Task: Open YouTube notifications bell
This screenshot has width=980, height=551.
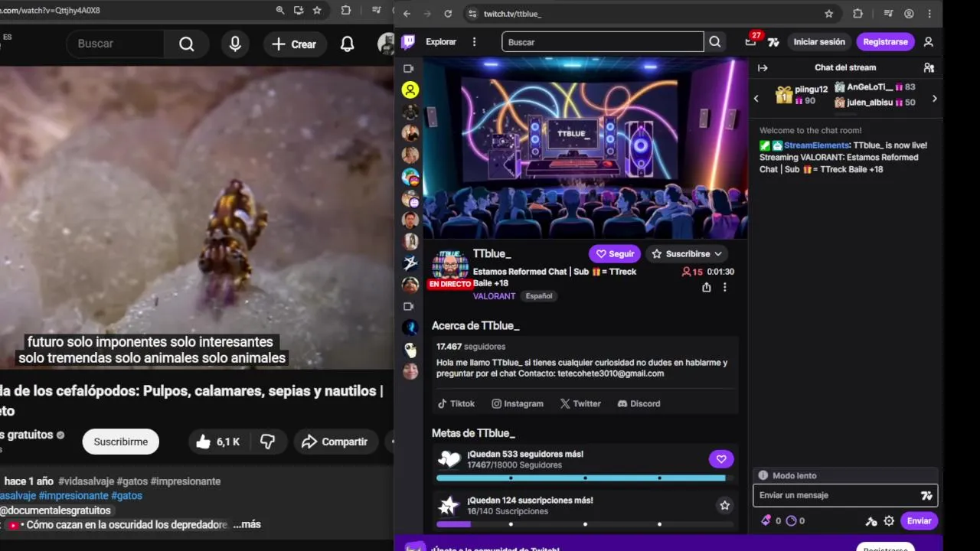Action: [x=347, y=44]
